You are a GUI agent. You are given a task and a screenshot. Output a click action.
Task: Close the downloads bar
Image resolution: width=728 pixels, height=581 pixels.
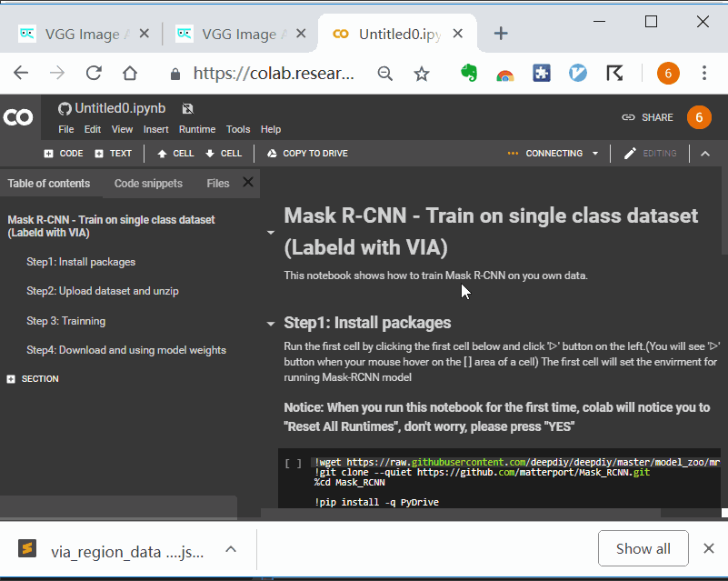coord(709,548)
